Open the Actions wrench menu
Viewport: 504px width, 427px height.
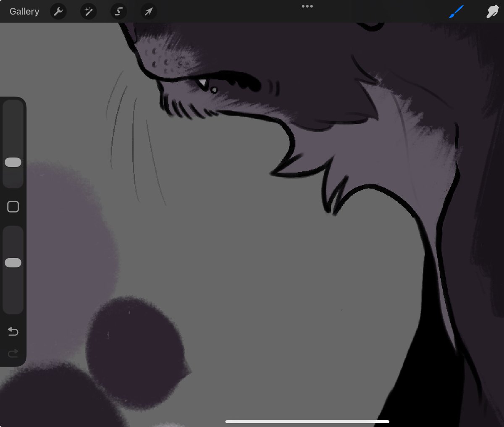click(58, 11)
